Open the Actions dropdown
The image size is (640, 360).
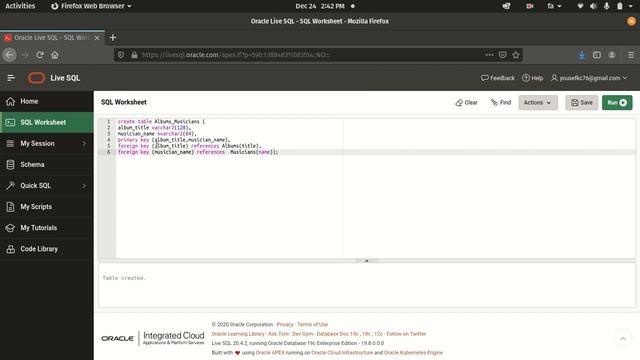[x=538, y=102]
